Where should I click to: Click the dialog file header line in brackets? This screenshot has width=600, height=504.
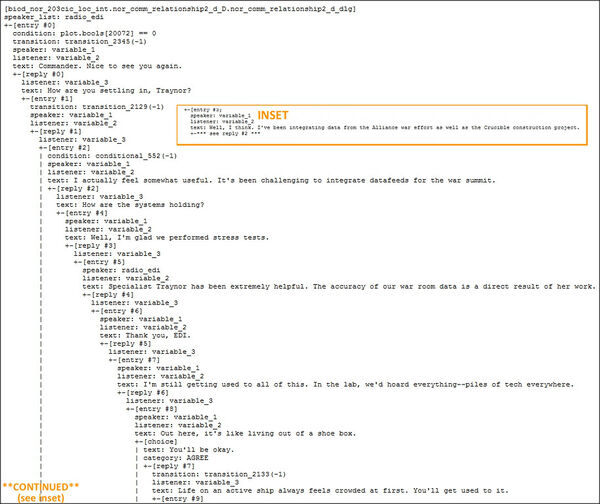(x=180, y=9)
